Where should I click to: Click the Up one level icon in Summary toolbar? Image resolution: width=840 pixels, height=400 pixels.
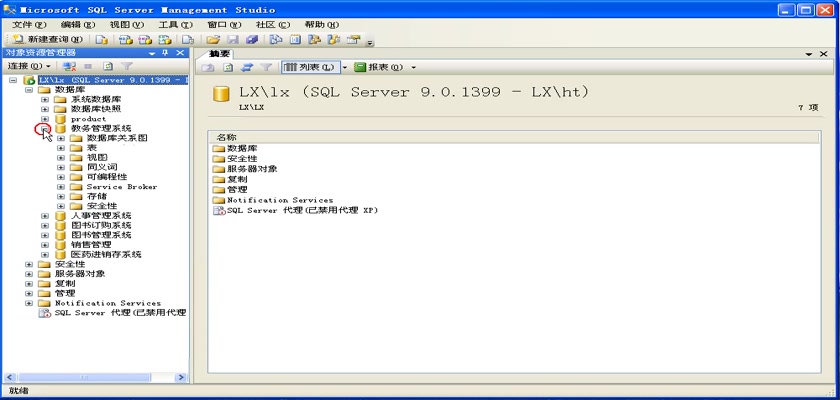(208, 67)
